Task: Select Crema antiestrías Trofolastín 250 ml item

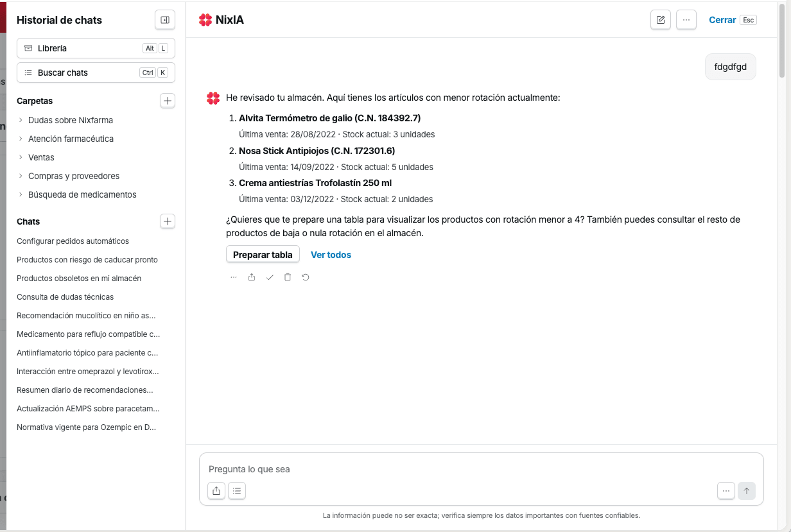Action: pos(315,183)
